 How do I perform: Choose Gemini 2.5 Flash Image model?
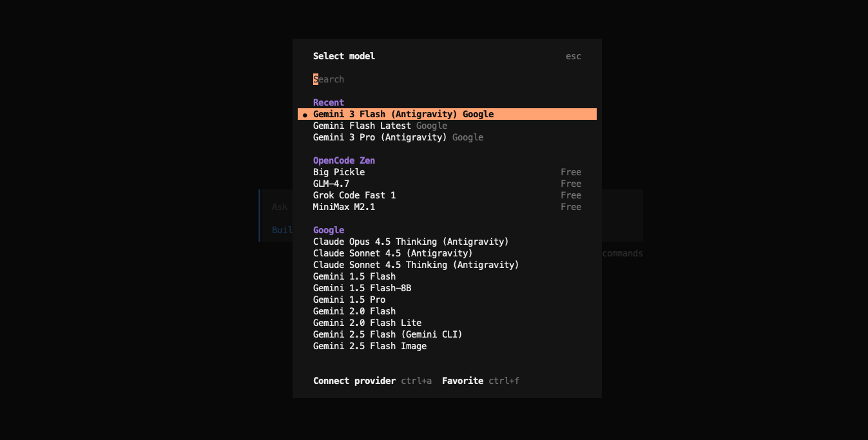(x=447, y=346)
